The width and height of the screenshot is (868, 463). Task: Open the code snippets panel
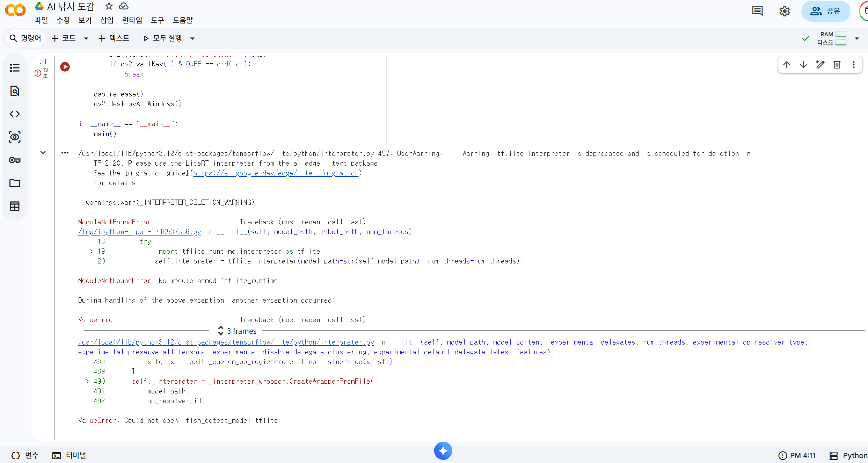coord(14,114)
